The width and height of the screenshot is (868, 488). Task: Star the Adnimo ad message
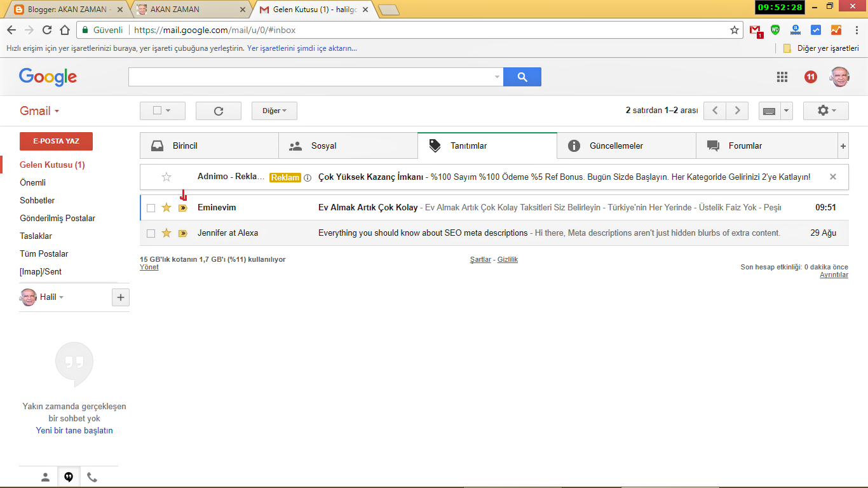166,177
